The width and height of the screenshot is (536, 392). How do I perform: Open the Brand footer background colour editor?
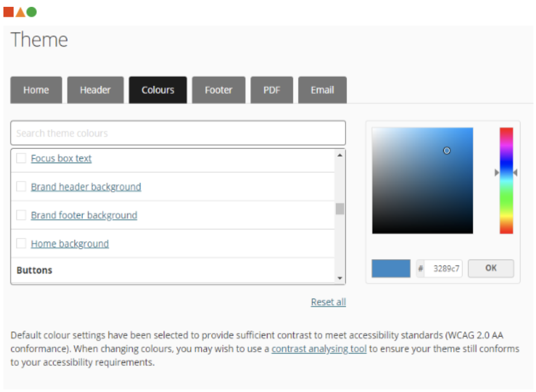point(84,215)
